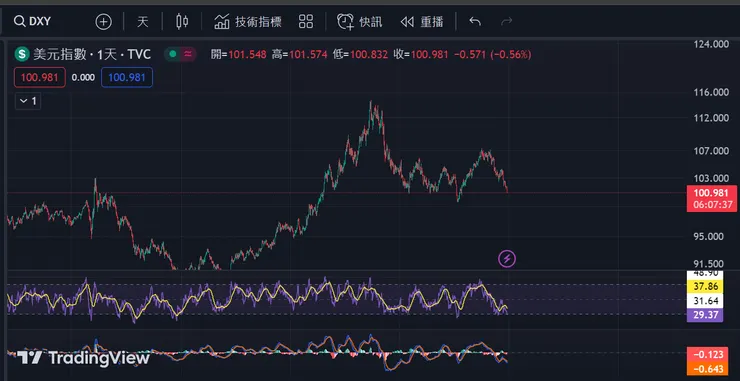Image resolution: width=740 pixels, height=381 pixels.
Task: Open the DXY symbol search
Action: [33, 21]
